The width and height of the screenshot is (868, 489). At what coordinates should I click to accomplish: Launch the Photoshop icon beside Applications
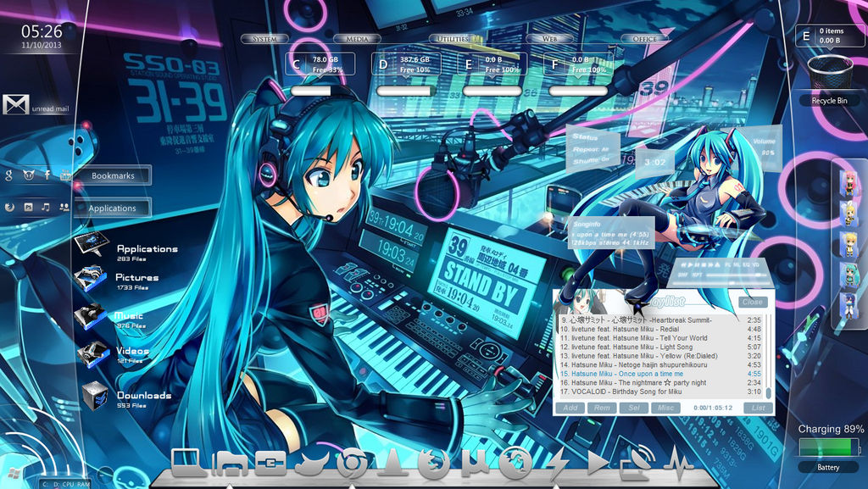28,207
